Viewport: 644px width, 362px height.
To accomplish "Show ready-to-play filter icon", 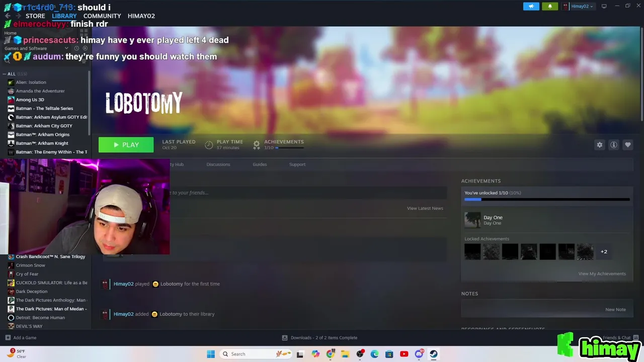I will (85, 48).
